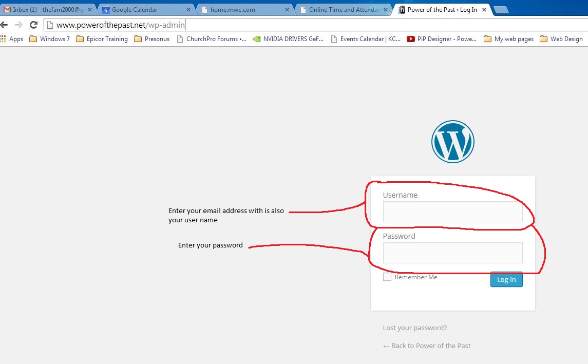This screenshot has height=364, width=588.
Task: Open the My web pages bookmark folder
Action: tap(508, 39)
